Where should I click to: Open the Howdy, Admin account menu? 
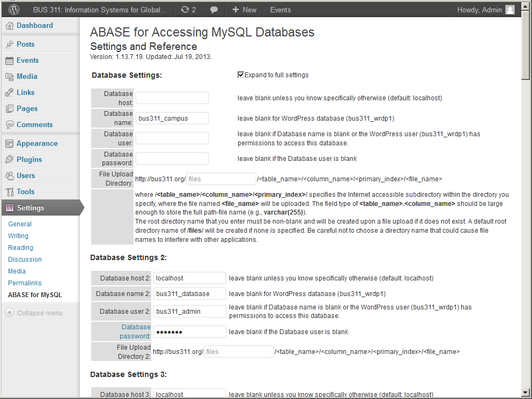pos(479,10)
